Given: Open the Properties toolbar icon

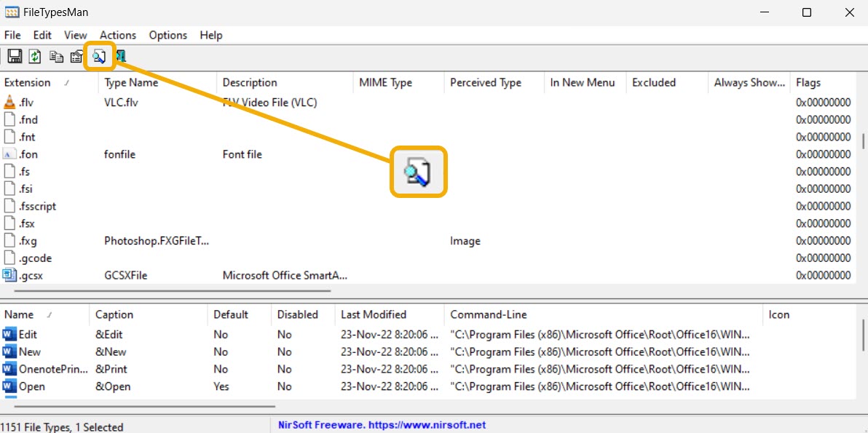Looking at the screenshot, I should [76, 56].
